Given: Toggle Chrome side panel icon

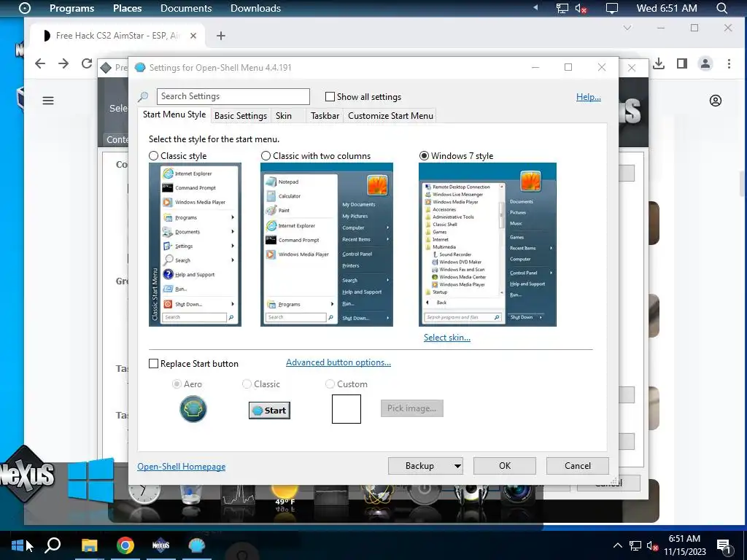Looking at the screenshot, I should point(682,63).
